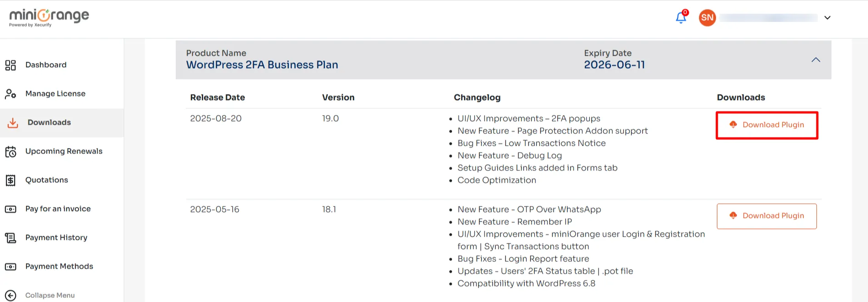Click the Payment History receipt icon
This screenshot has height=302, width=868.
[x=11, y=238]
